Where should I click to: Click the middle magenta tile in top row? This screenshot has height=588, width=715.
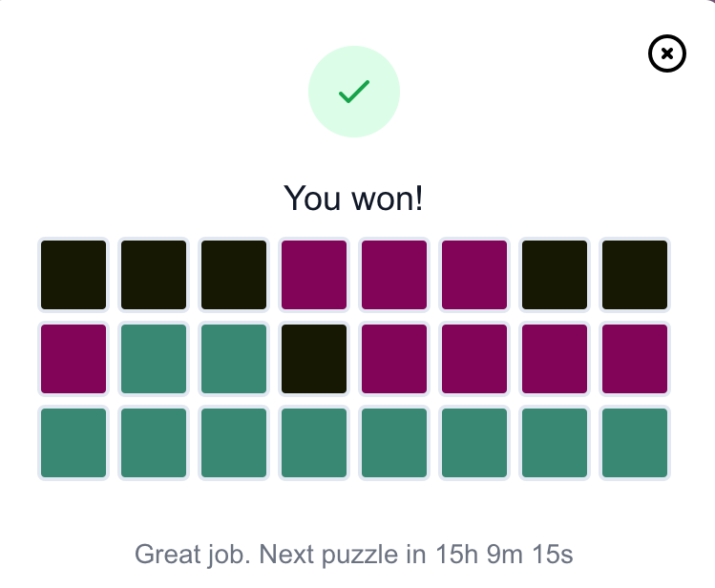point(394,275)
